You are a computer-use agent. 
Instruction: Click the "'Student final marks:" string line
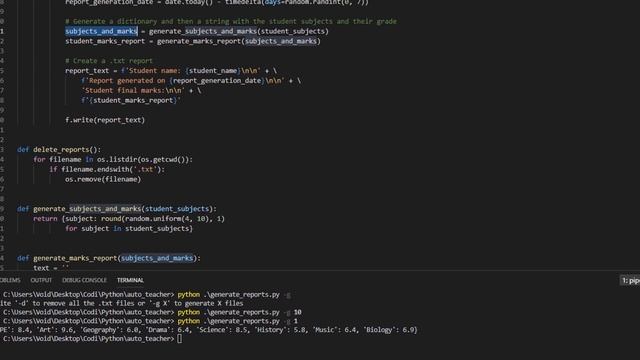pos(141,91)
